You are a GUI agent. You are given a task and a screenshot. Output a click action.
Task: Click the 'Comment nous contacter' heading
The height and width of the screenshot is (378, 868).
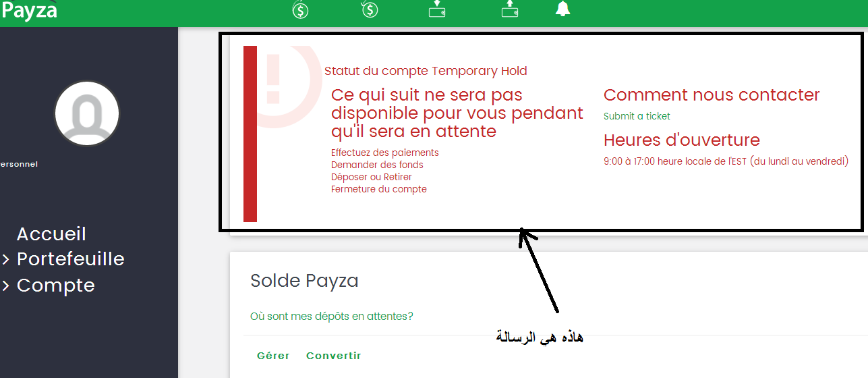tap(712, 95)
